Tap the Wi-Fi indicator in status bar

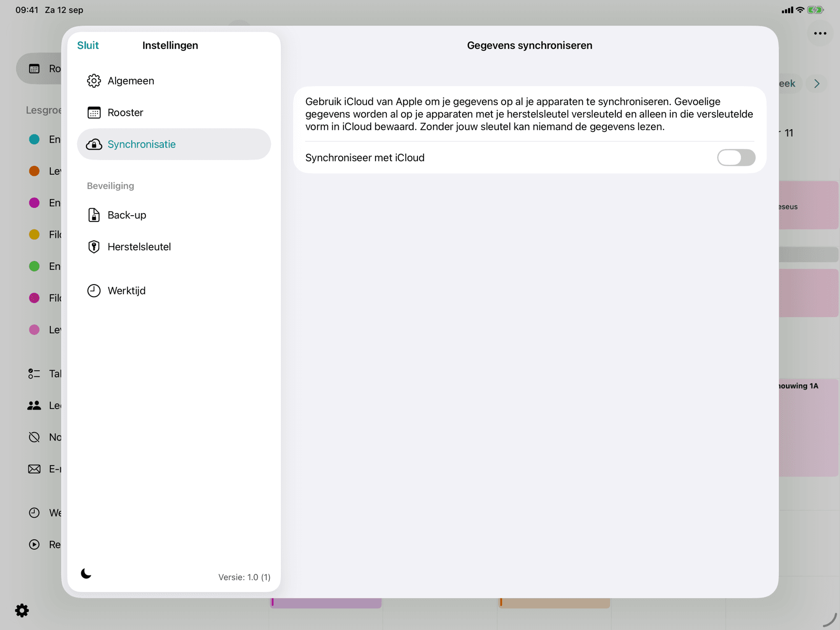[800, 10]
